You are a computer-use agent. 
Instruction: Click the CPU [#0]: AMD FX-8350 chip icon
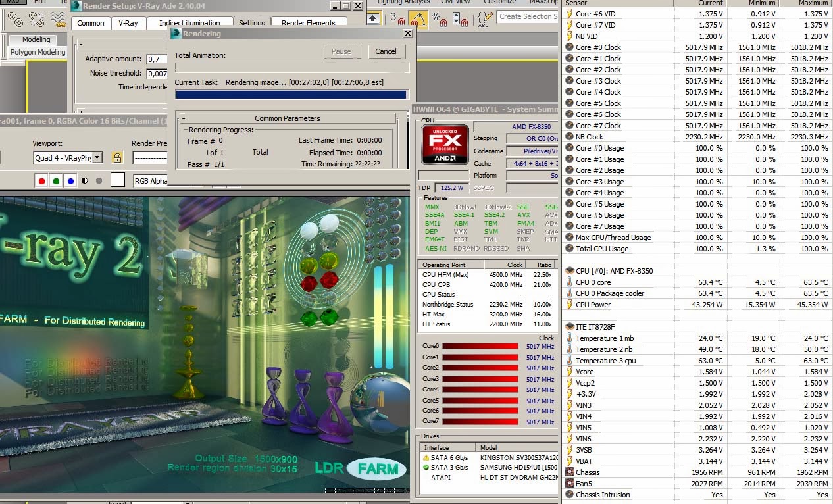coord(570,271)
